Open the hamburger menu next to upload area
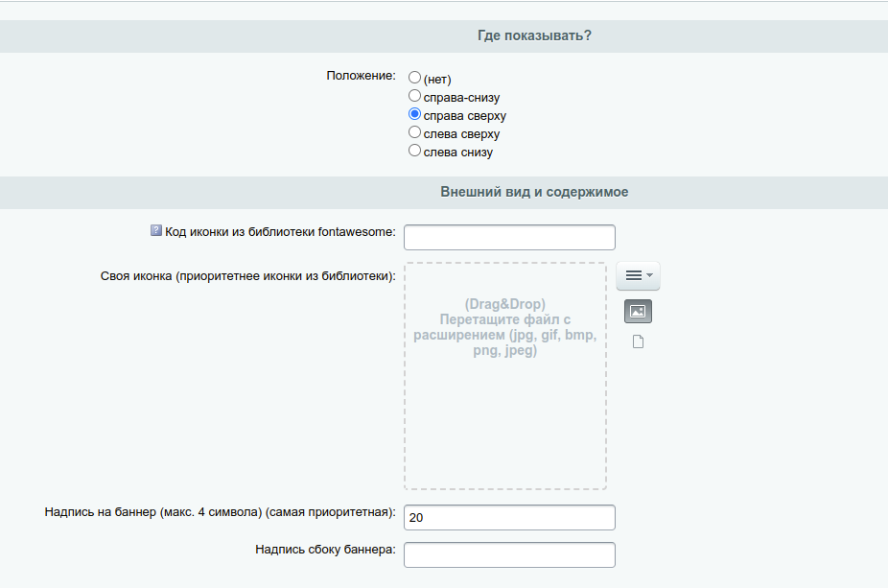888x588 pixels. tap(639, 276)
